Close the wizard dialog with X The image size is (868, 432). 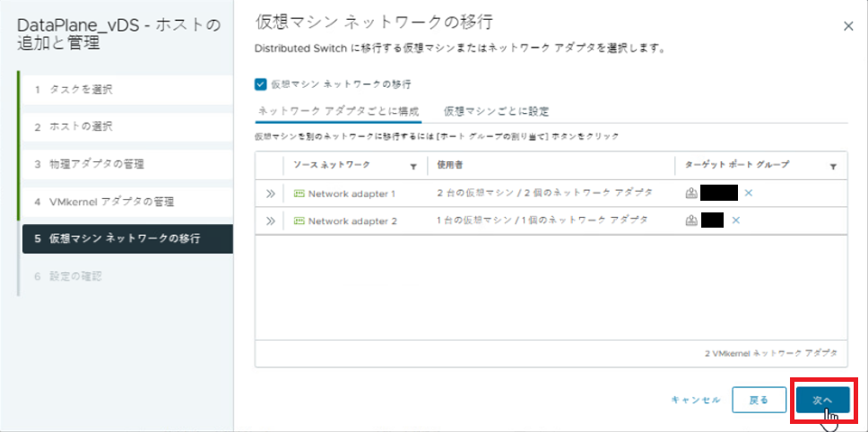point(848,27)
